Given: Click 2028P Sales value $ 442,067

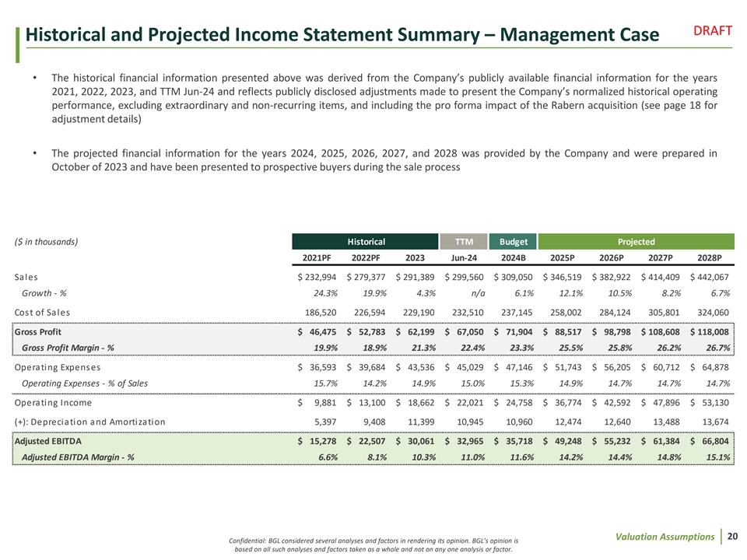Looking at the screenshot, I should coord(710,277).
